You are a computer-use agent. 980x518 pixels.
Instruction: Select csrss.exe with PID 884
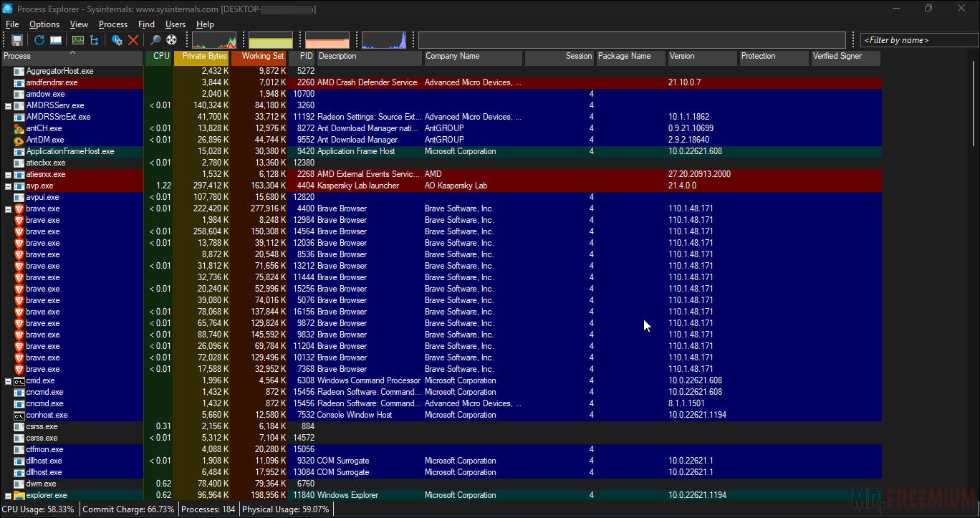click(x=441, y=426)
